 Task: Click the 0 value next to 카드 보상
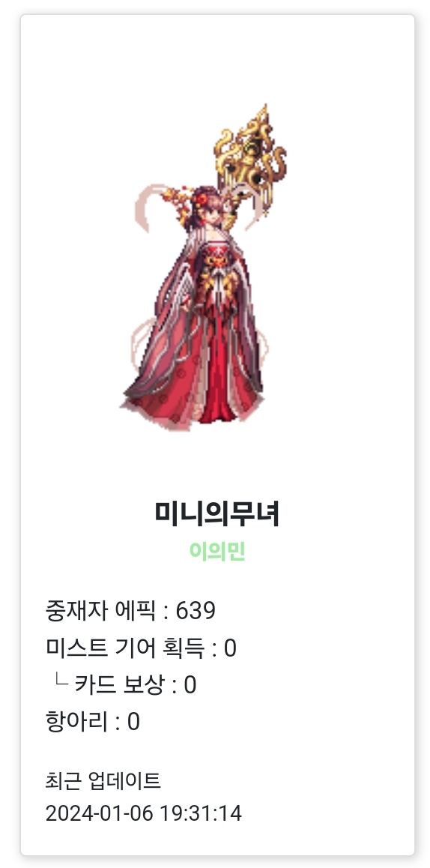click(x=190, y=685)
